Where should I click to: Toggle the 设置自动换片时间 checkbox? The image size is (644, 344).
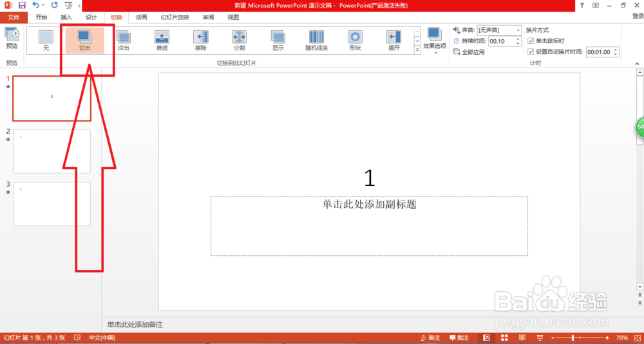(x=530, y=52)
